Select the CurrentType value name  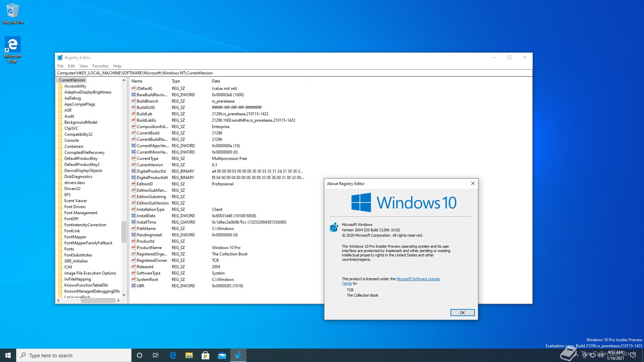click(148, 159)
